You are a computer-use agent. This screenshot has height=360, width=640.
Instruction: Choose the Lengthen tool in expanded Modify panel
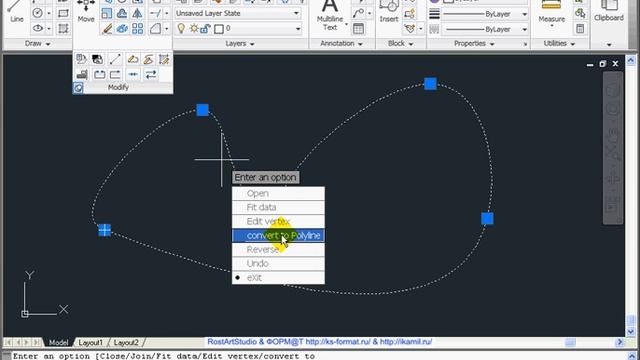tap(115, 59)
